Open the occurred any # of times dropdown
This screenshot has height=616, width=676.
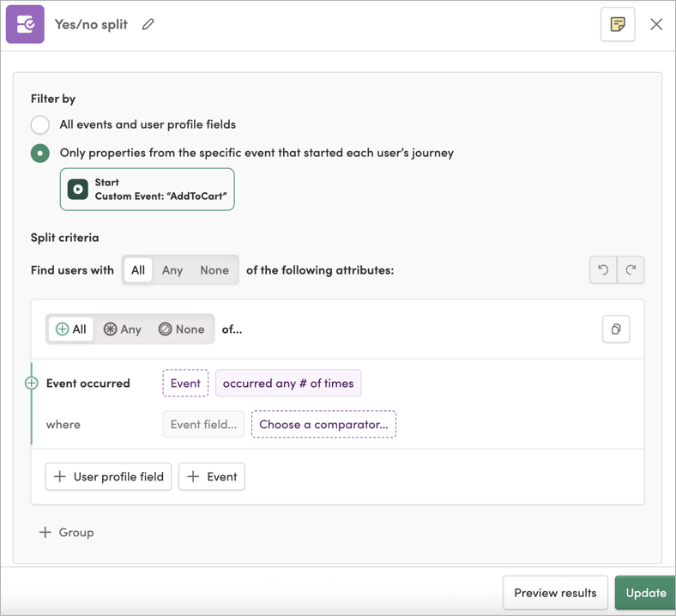pos(288,383)
